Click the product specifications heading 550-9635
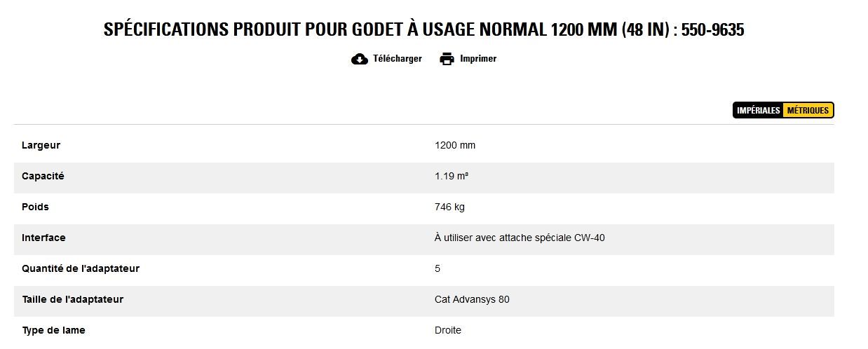The image size is (868, 349). coord(423,29)
